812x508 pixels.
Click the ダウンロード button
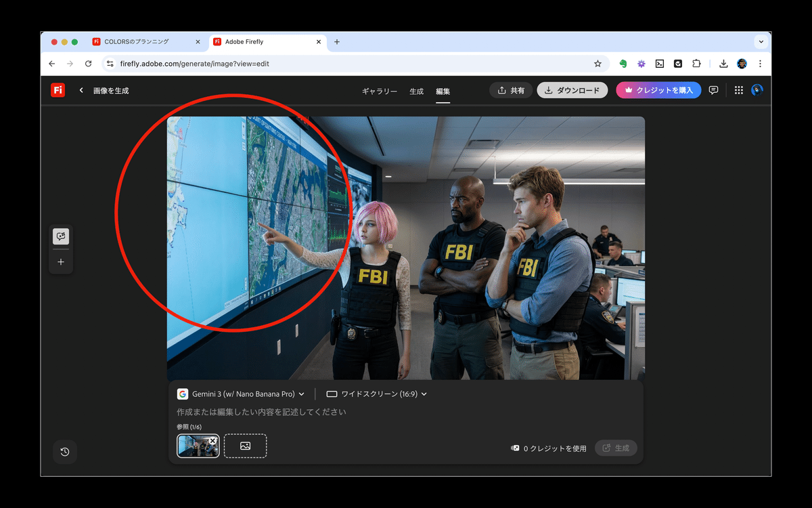tap(572, 90)
